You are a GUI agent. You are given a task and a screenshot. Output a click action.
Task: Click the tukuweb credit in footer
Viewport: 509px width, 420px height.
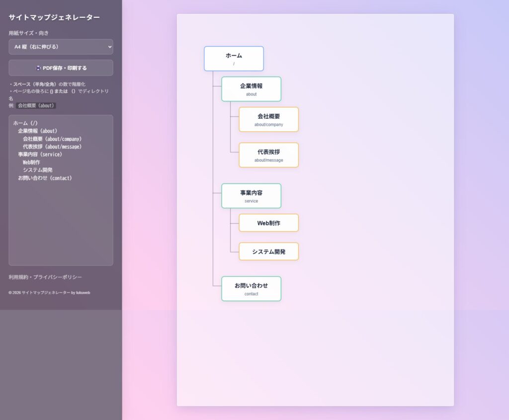(83, 293)
